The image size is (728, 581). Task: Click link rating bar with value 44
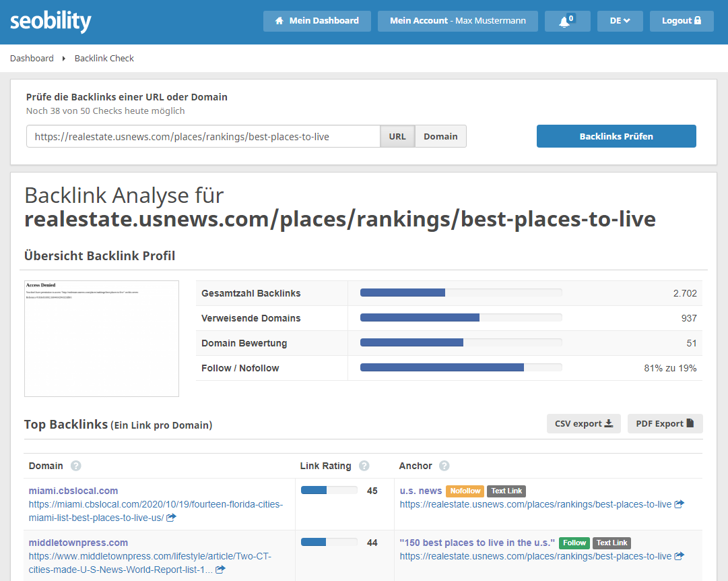(x=329, y=542)
